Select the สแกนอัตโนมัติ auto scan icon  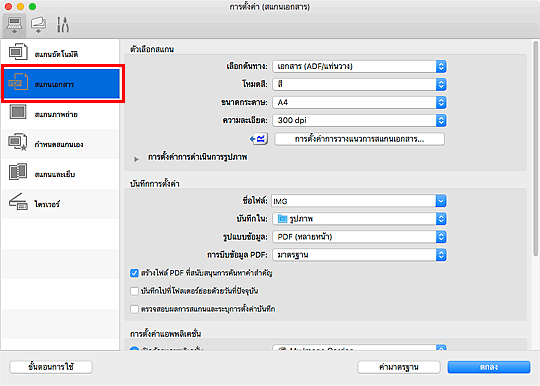pos(18,52)
